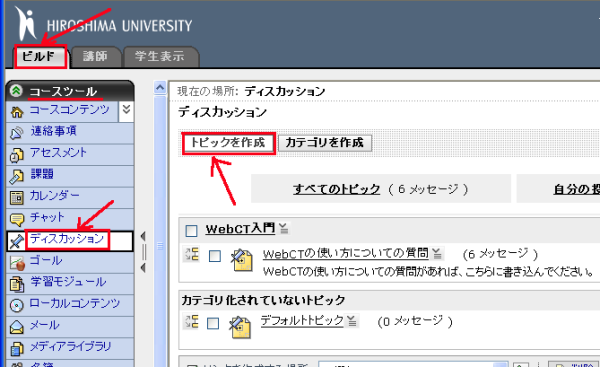The width and height of the screenshot is (600, 367).
Task: Open the コースコンテンツ link
Action: (x=70, y=110)
